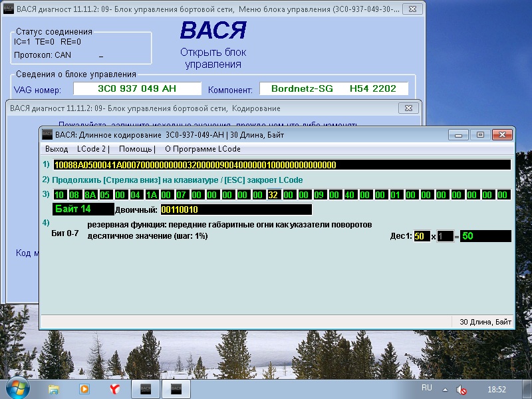Select the highlighted byte cell 32
Image resolution: width=532 pixels, height=399 pixels.
(x=273, y=195)
